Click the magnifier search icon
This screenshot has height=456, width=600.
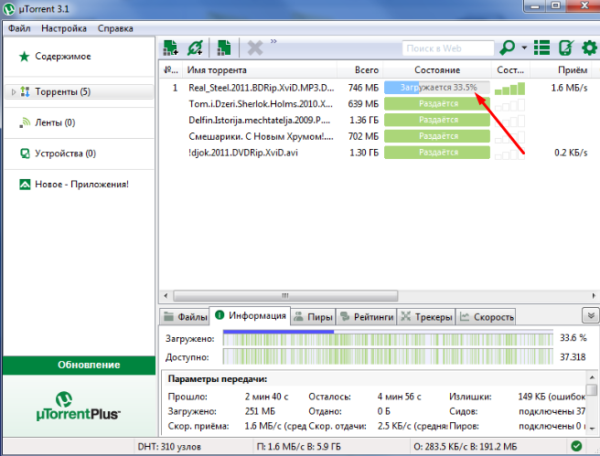point(507,48)
